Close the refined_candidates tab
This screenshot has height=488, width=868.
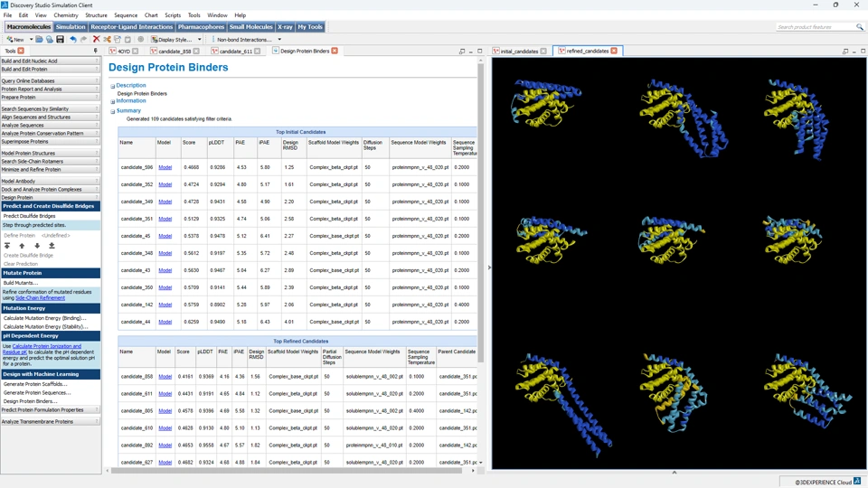coord(614,51)
